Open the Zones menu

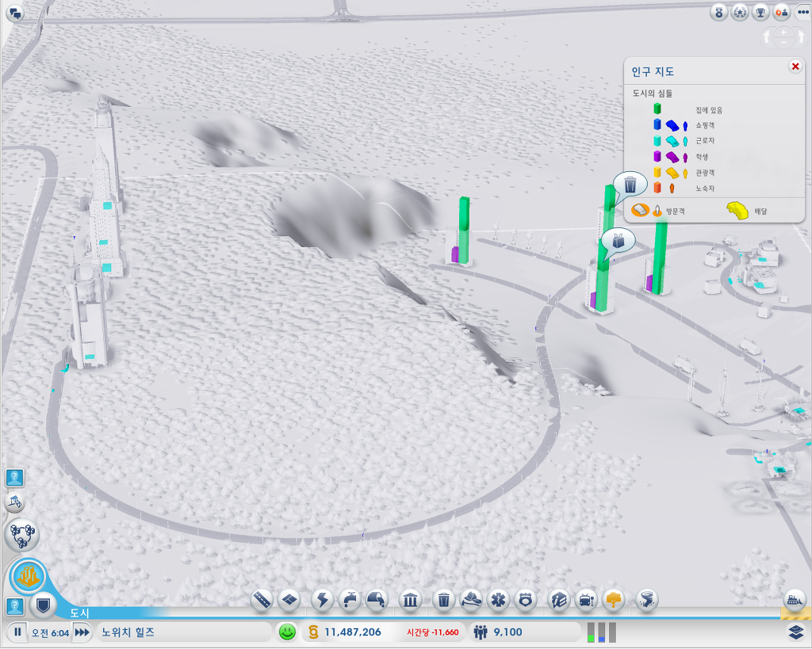tap(289, 601)
